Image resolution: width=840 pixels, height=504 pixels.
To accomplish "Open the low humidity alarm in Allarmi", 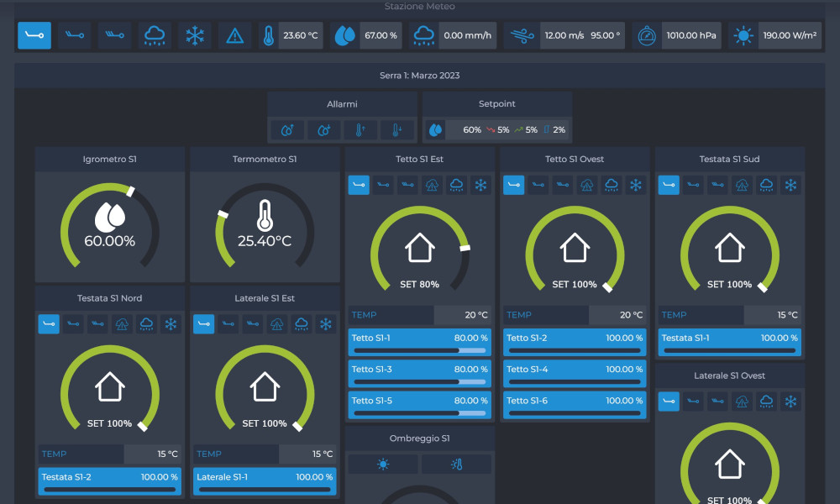I will pos(324,130).
